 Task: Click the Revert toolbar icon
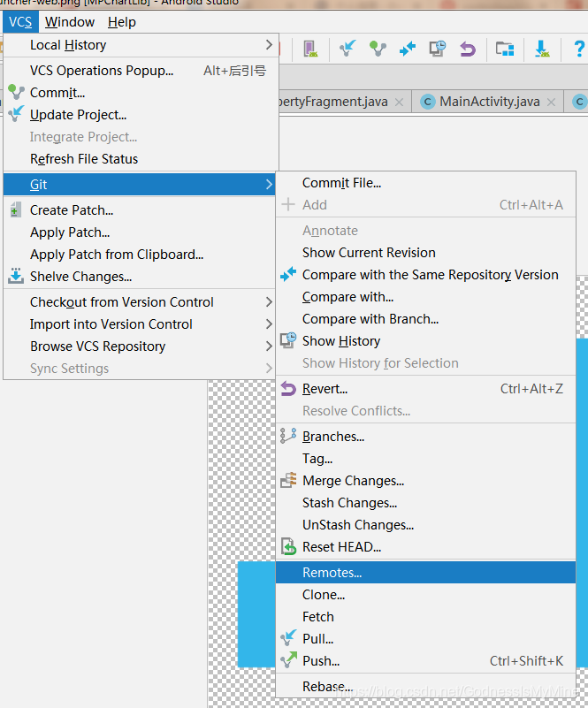click(468, 49)
